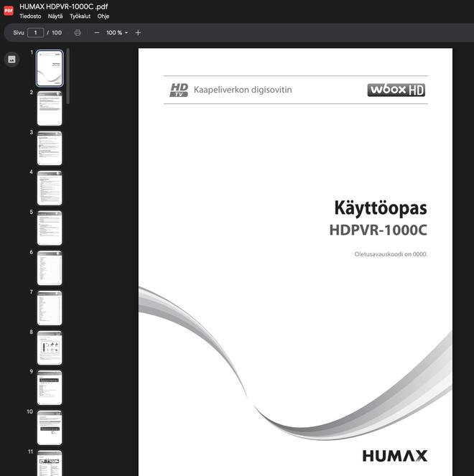Toggle the thumbnail sidebar image icon
Screen dimensions: 474x476
point(11,59)
